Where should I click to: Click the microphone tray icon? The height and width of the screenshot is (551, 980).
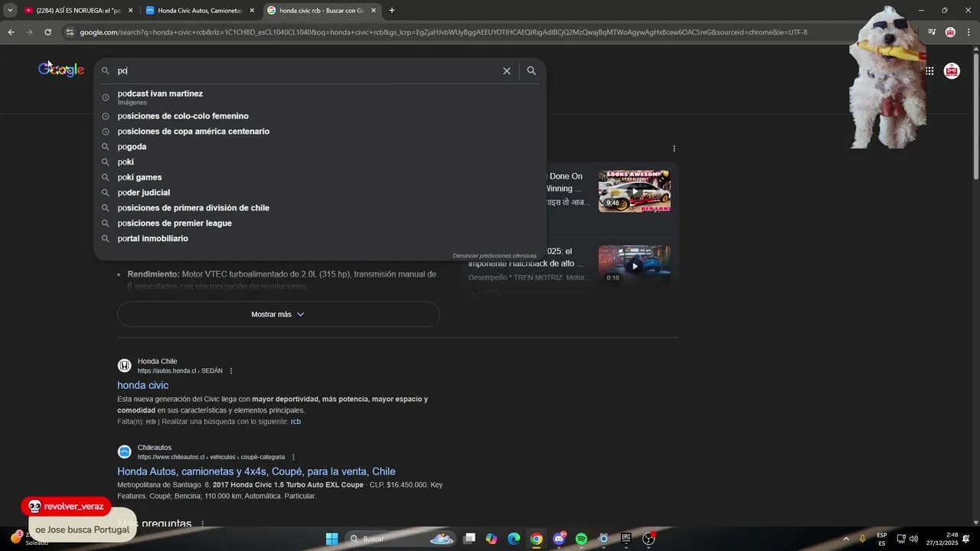point(863,539)
